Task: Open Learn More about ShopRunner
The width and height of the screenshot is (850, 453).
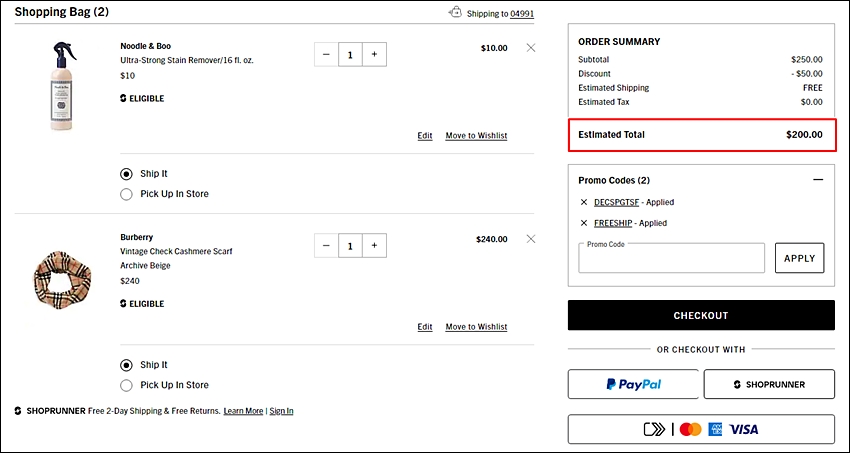Action: [x=243, y=411]
